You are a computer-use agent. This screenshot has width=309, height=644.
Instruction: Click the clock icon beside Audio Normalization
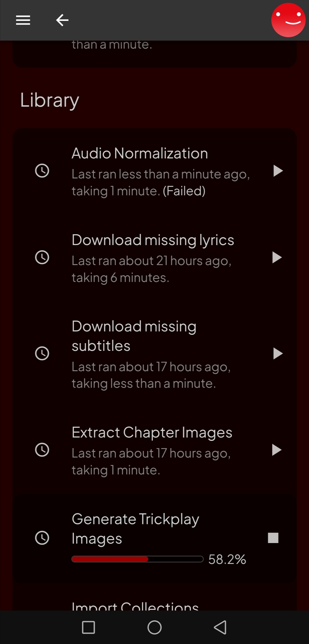pos(42,171)
